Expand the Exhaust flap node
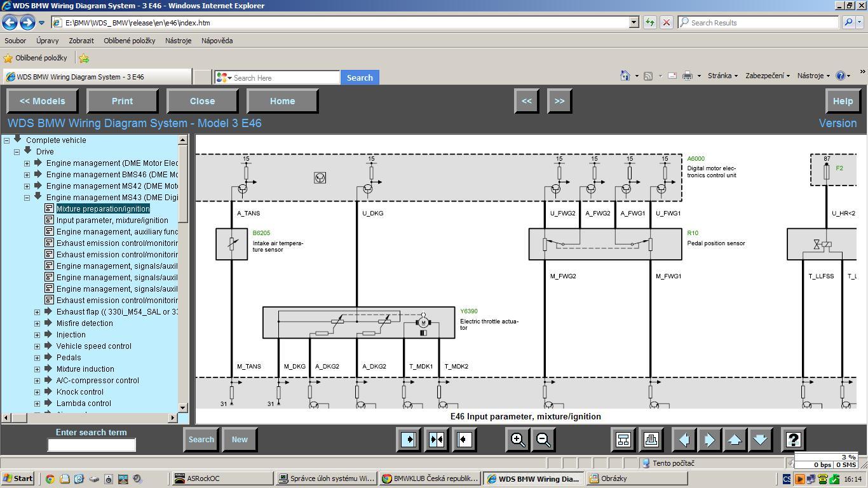Screen dimensions: 868x488 [x=37, y=312]
